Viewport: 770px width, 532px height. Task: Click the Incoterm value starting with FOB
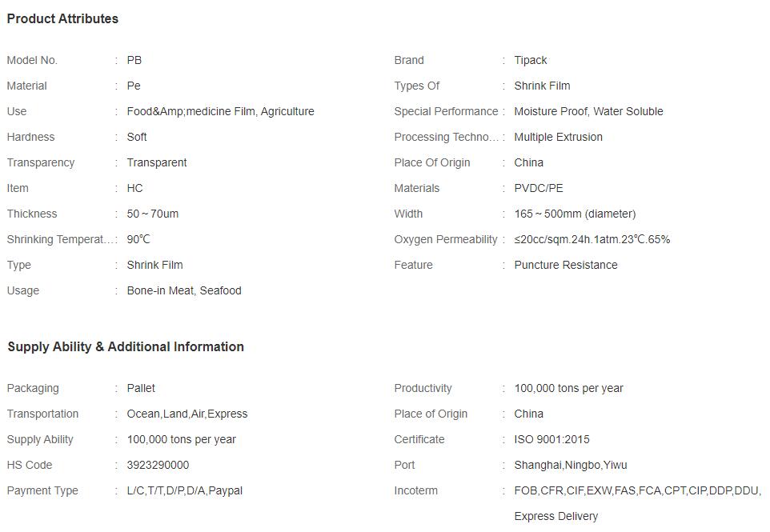click(637, 490)
